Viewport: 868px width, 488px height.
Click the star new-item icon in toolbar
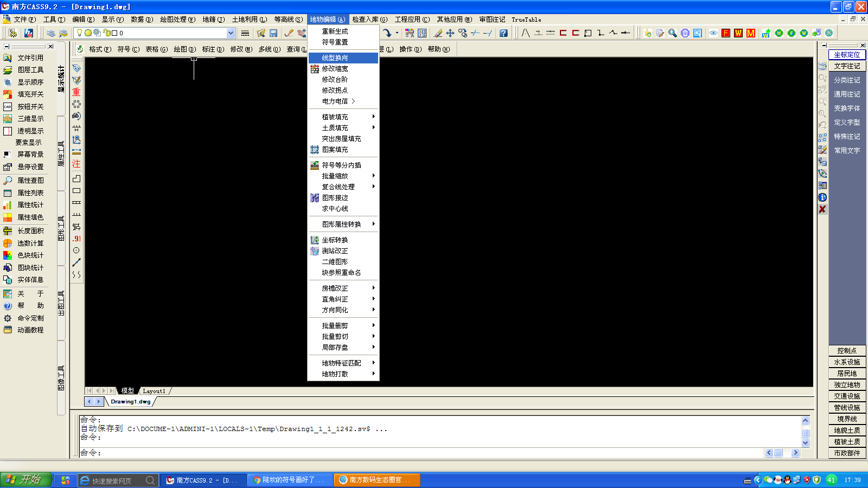648,33
